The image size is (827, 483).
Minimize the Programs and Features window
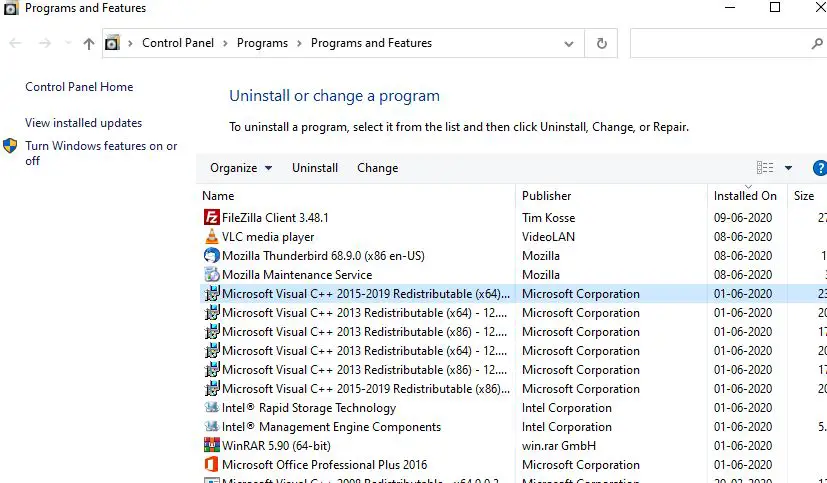730,7
